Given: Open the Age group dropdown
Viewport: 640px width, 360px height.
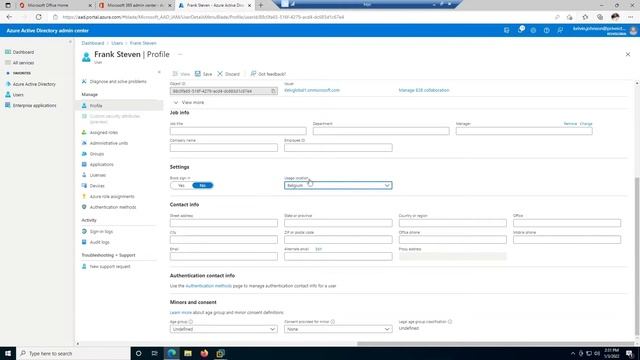Looking at the screenshot, I should [x=224, y=329].
